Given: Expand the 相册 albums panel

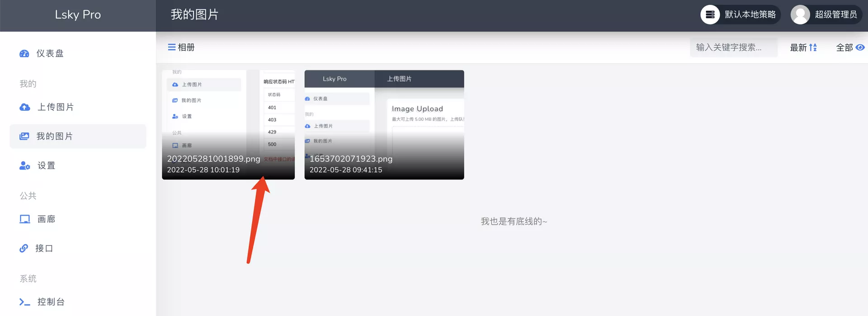Looking at the screenshot, I should tap(181, 47).
